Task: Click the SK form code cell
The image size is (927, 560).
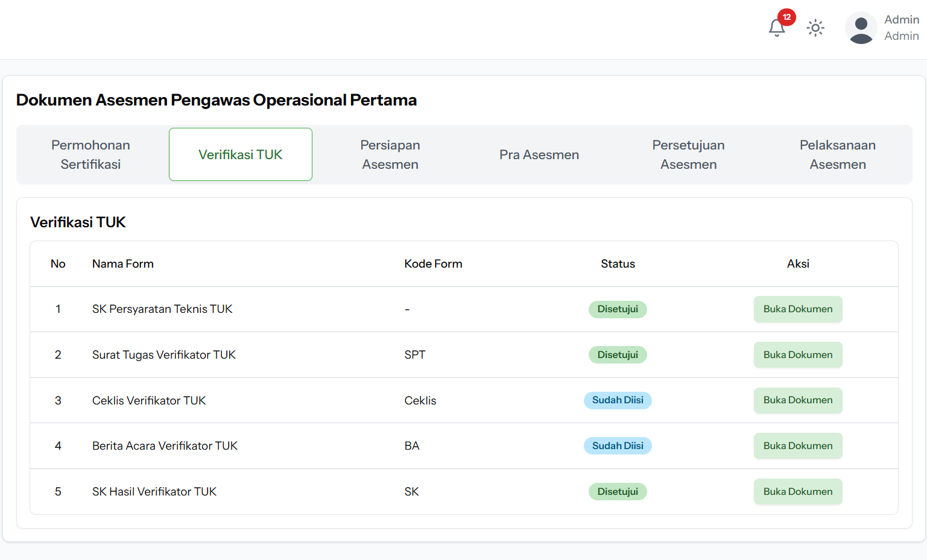Action: tap(411, 492)
